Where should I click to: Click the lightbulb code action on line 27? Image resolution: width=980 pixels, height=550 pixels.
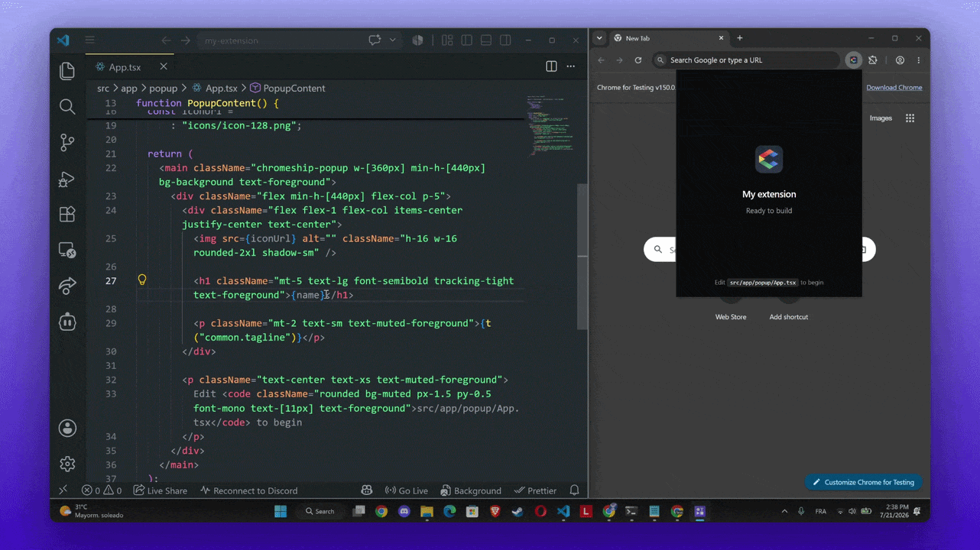[142, 280]
